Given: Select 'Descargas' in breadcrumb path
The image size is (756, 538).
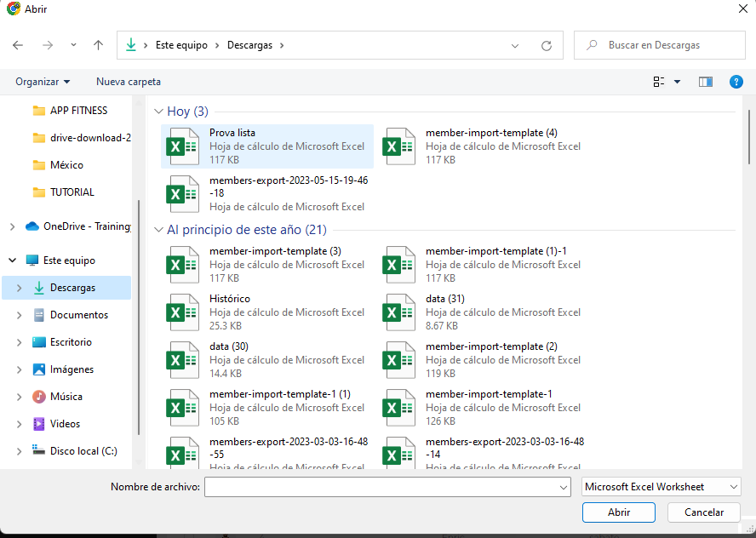Looking at the screenshot, I should click(x=249, y=45).
